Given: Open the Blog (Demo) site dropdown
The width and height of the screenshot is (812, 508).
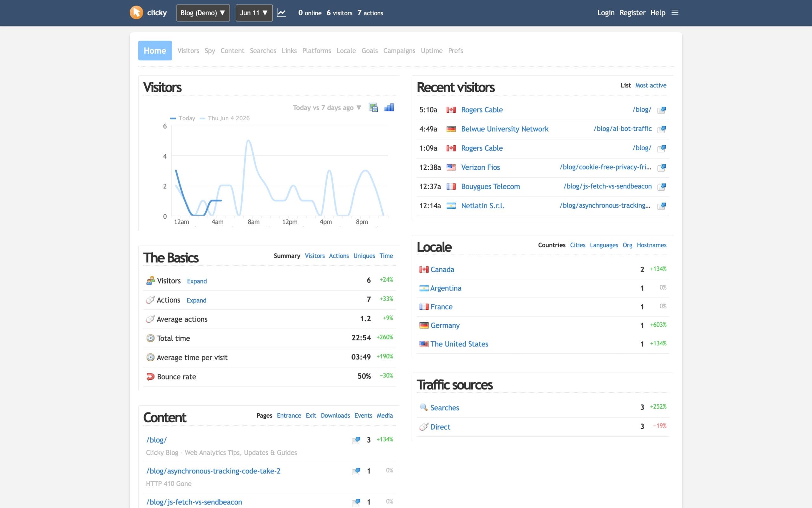Looking at the screenshot, I should click(203, 13).
